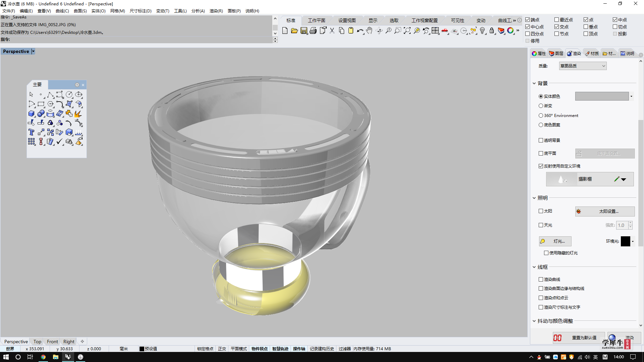Select the Join puzzle-piece icon
Viewport: 644px width, 362px height.
point(69,114)
